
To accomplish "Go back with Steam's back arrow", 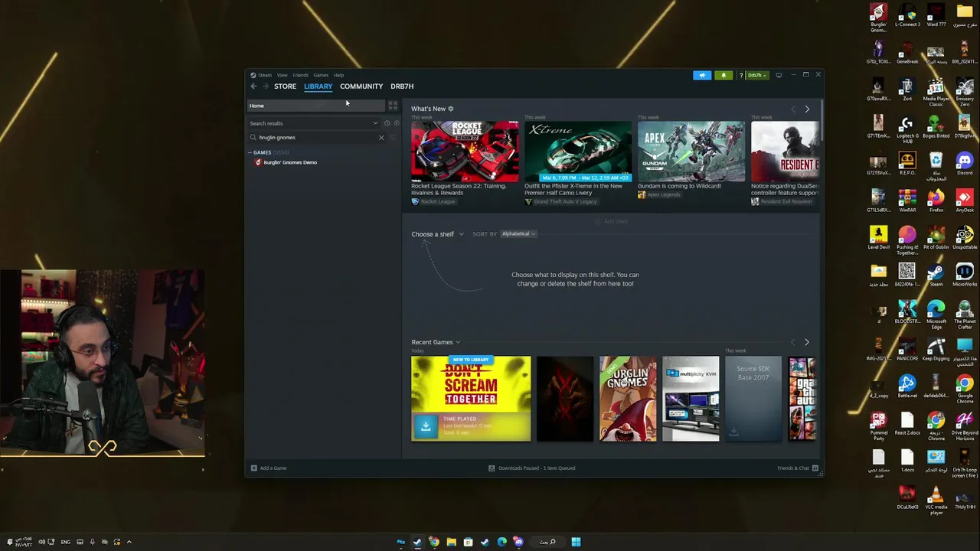I will click(253, 86).
